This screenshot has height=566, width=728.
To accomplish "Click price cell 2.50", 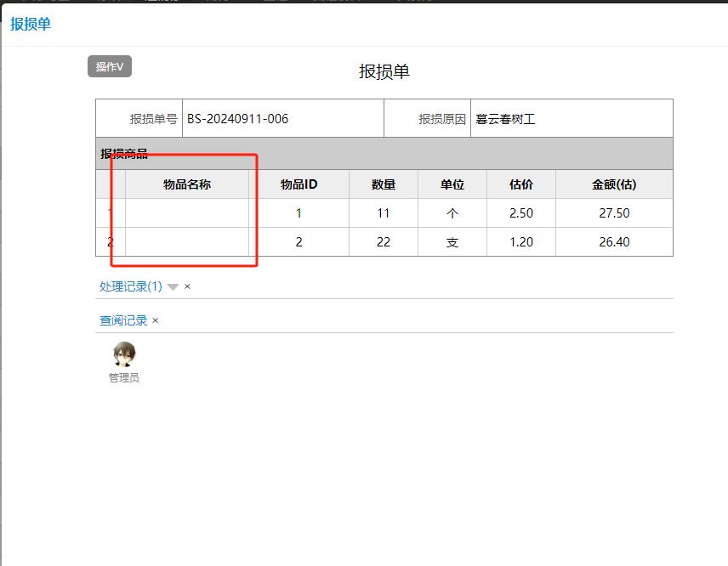I will [521, 213].
